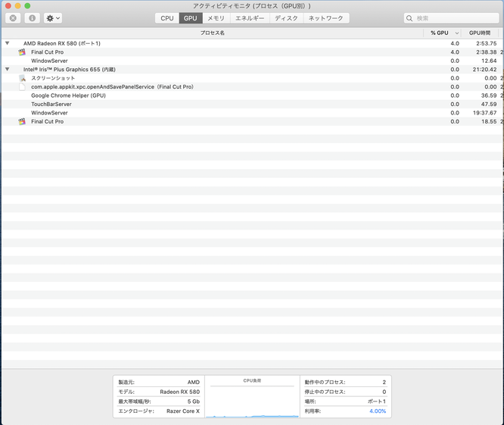Click the 最大帯域幅/秒 5 Gb value

[x=194, y=402]
